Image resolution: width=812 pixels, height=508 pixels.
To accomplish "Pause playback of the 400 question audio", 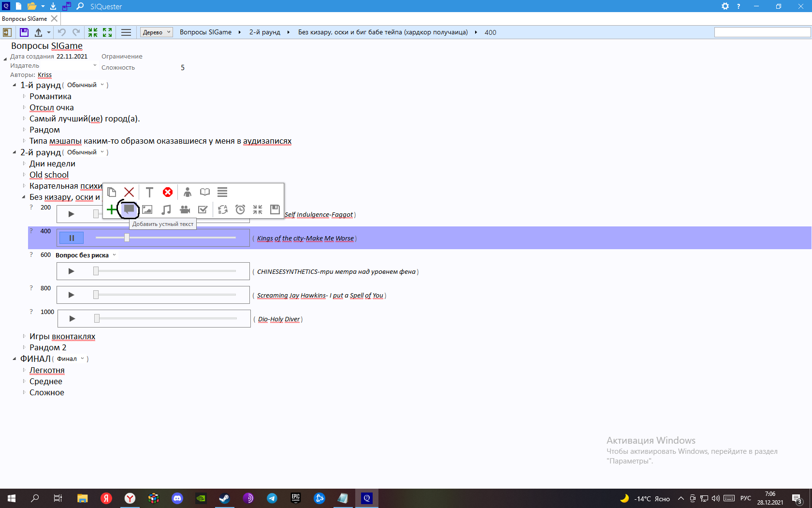I will pyautogui.click(x=72, y=238).
